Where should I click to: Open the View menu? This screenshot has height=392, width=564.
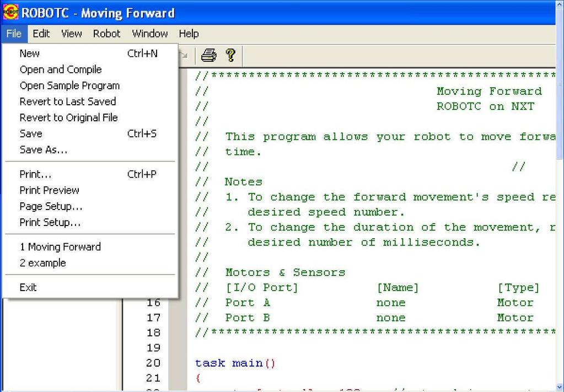(71, 34)
